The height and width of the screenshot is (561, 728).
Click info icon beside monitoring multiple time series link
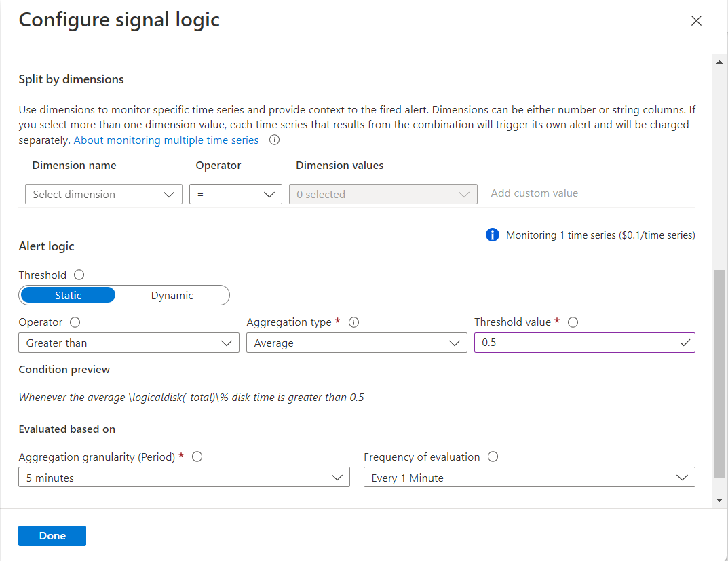274,140
